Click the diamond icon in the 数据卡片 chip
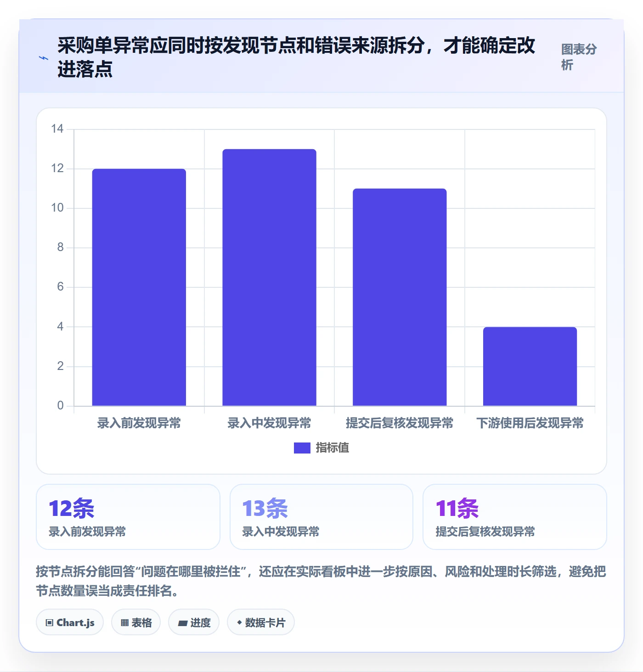This screenshot has height=672, width=643. [x=239, y=622]
